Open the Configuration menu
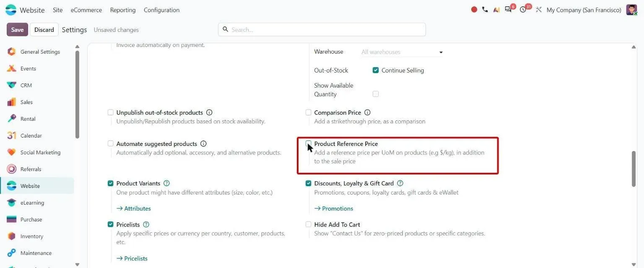The height and width of the screenshot is (268, 644). pos(161,10)
